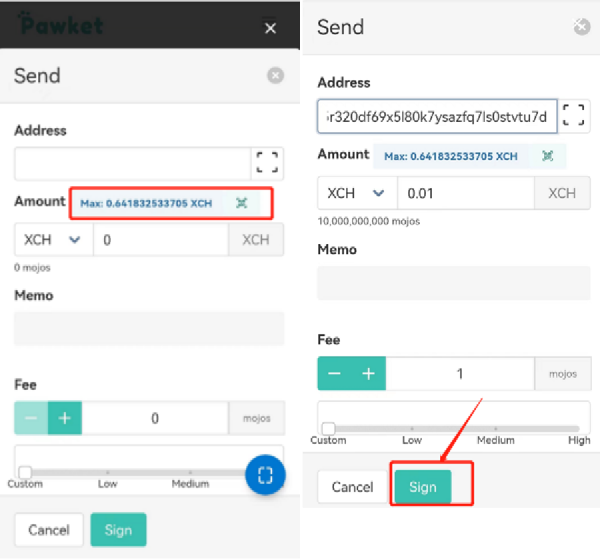The image size is (600, 559).
Task: Click the empty Address field in left panel
Action: [x=133, y=163]
